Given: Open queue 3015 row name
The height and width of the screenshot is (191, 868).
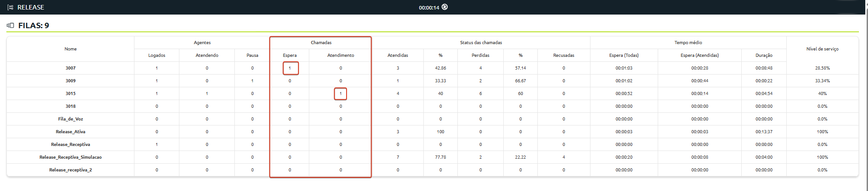Looking at the screenshot, I should tap(70, 94).
